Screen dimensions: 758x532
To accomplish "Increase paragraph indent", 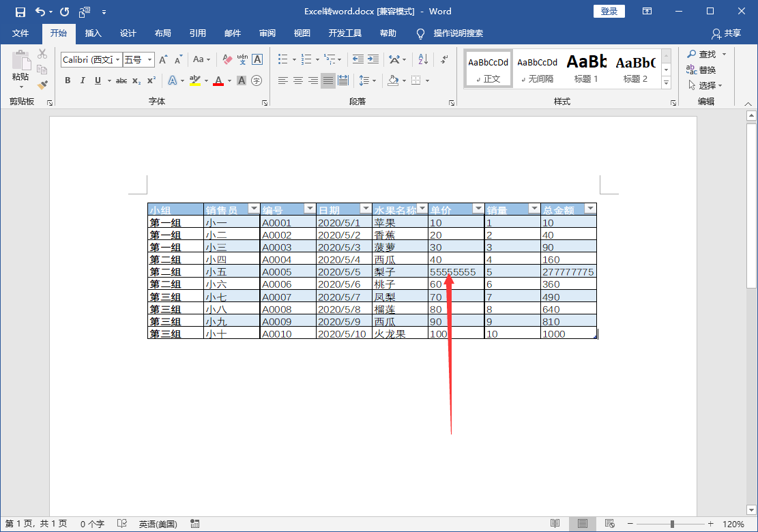I will click(x=373, y=59).
